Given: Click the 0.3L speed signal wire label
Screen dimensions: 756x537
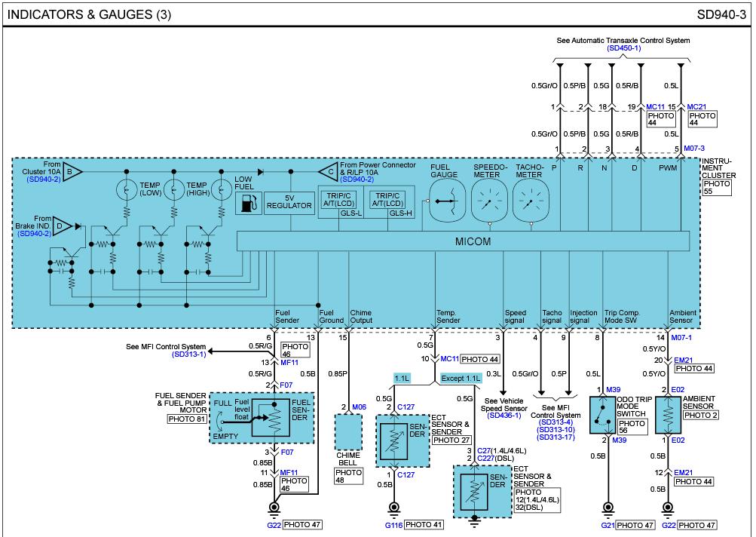Looking at the screenshot, I should pos(493,373).
